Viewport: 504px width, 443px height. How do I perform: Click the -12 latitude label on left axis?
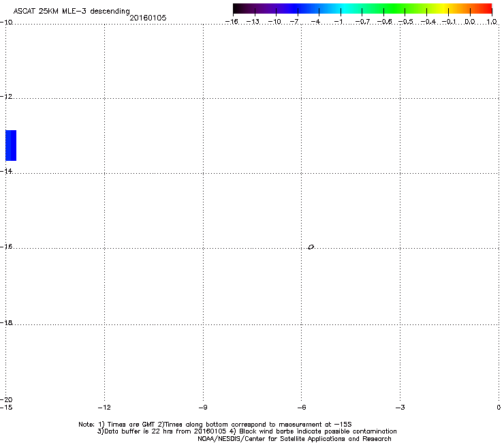[6, 97]
